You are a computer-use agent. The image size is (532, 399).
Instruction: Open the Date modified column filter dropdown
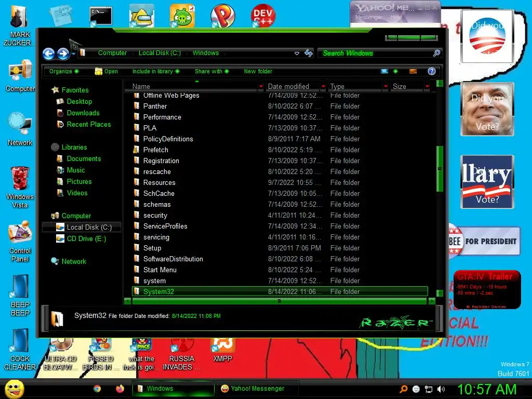pyautogui.click(x=323, y=87)
